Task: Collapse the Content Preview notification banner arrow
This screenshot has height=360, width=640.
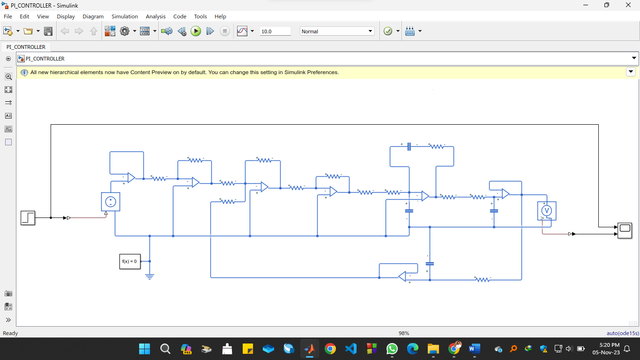Action: pyautogui.click(x=631, y=72)
